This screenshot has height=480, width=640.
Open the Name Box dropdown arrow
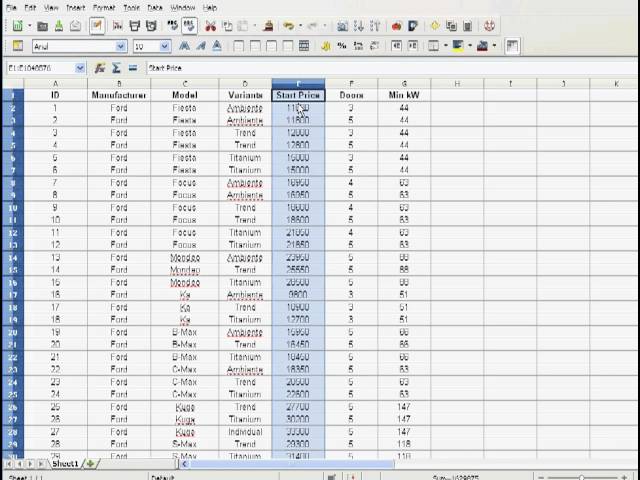80,68
